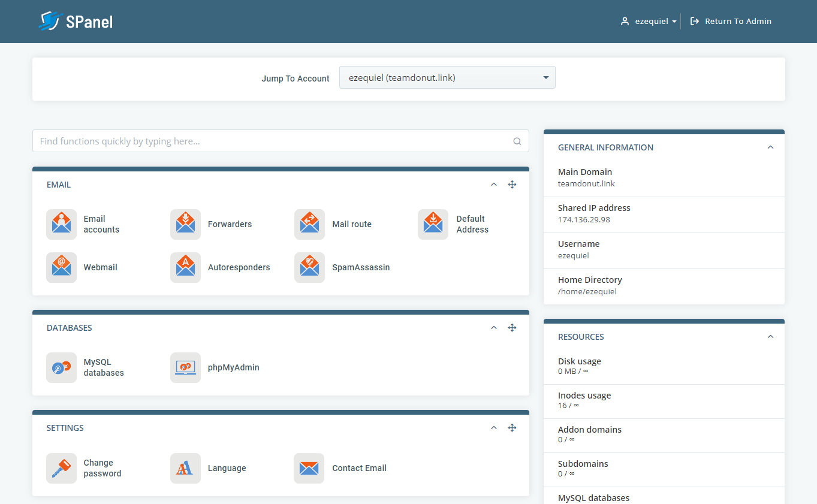Open the ezequiel user menu

649,22
